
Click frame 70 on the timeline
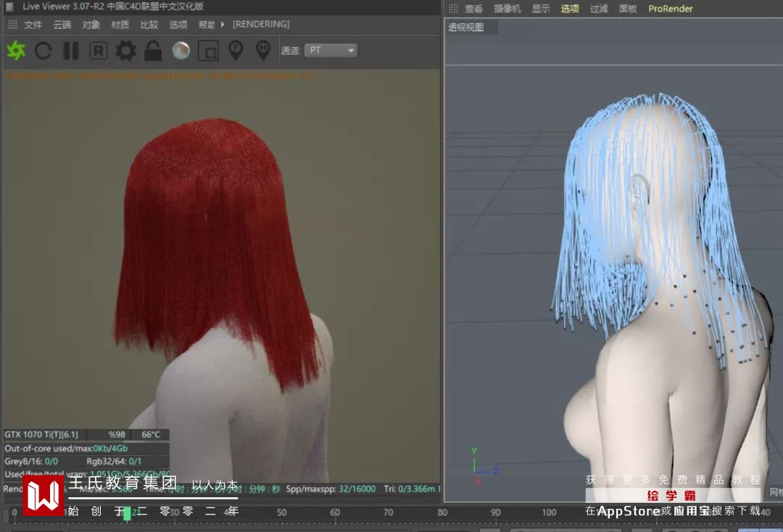tap(388, 512)
